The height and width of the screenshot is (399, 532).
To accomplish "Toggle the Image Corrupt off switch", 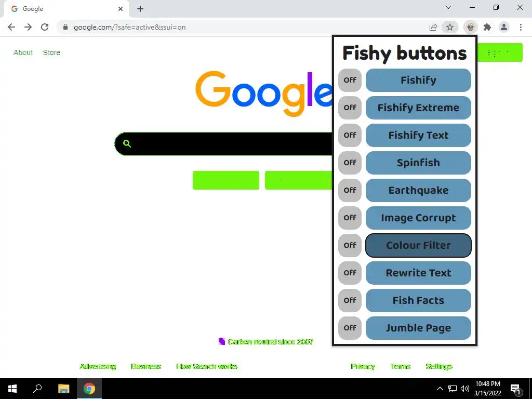I will (350, 218).
